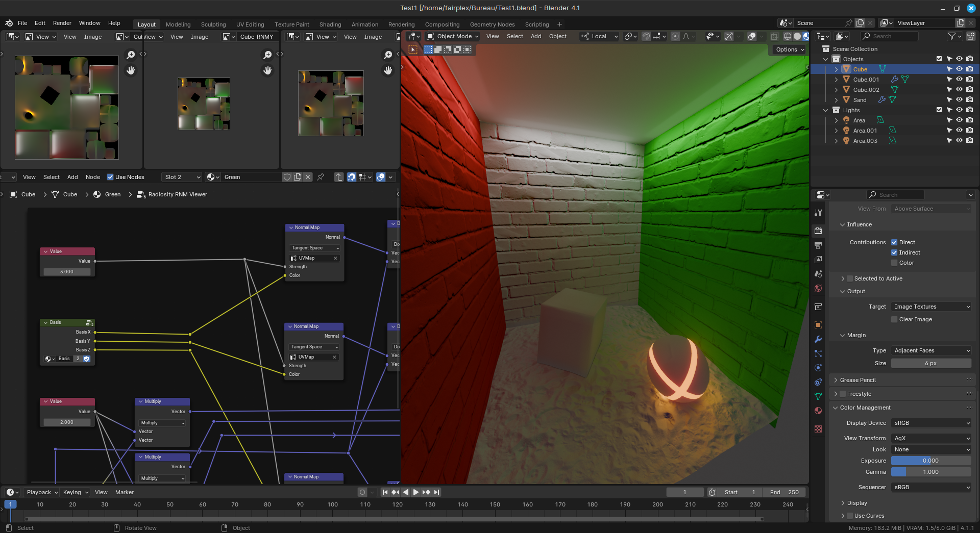Open the Scene properties tab
This screenshot has width=980, height=533.
(x=818, y=274)
